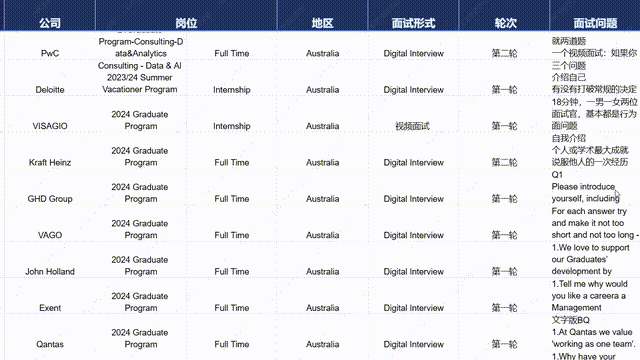Select the VISAGIO company cell

50,126
